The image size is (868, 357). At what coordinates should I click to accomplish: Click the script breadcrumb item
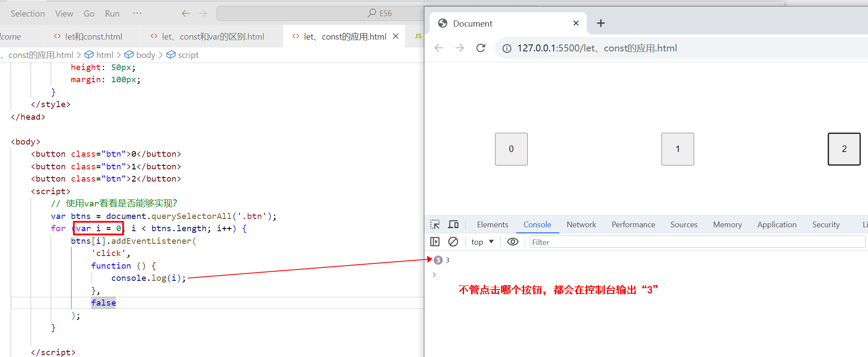pyautogui.click(x=183, y=55)
